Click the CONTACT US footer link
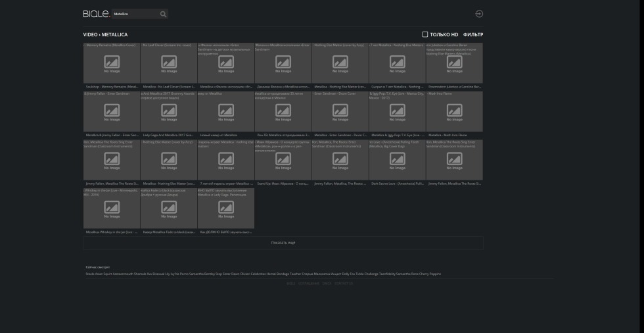Viewport: 644px width, 333px height. coord(344,284)
